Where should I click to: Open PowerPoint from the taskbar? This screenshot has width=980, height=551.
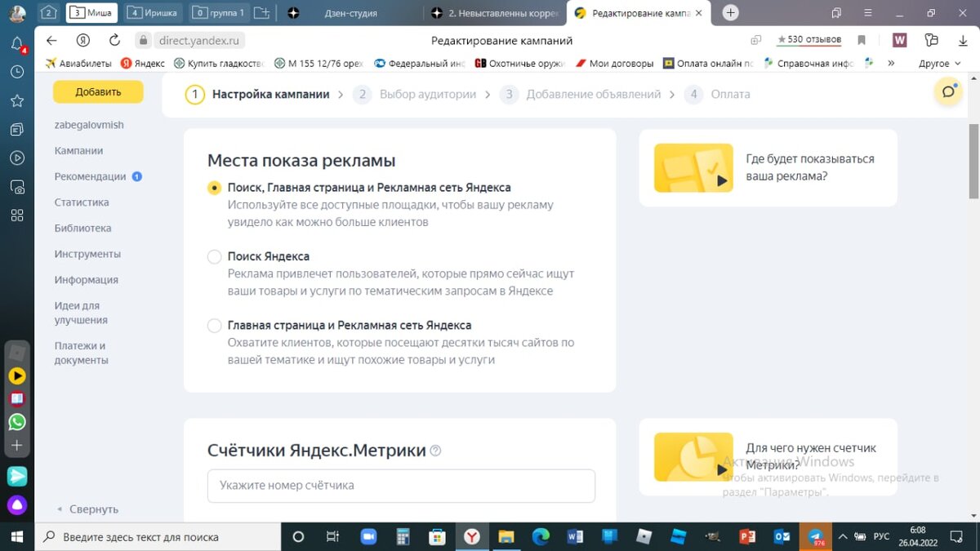tap(746, 536)
